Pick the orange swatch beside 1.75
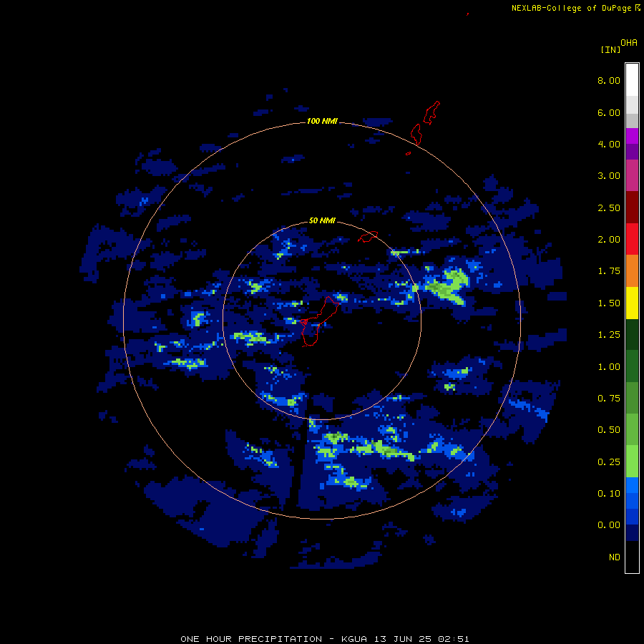This screenshot has width=644, height=644. (632, 270)
